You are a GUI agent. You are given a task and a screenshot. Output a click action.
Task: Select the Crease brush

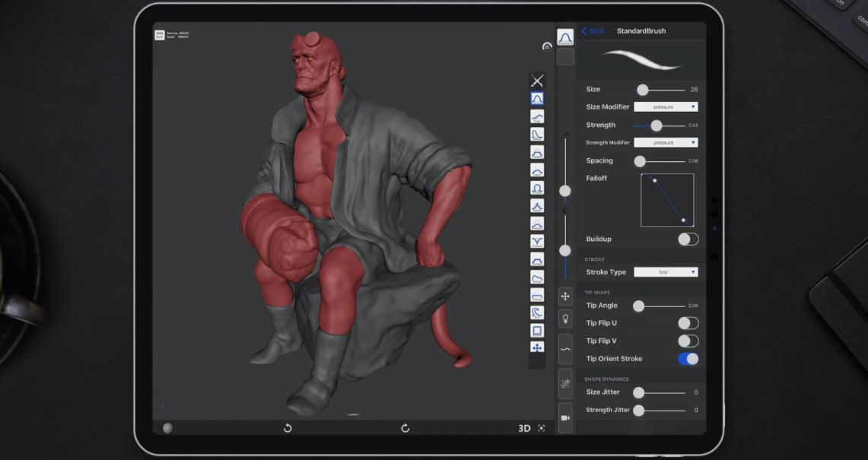point(537,241)
